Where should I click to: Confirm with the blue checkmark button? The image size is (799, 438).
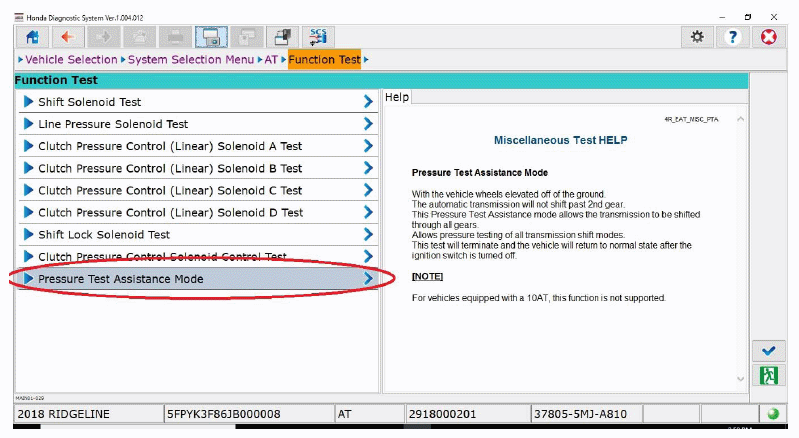coord(768,351)
